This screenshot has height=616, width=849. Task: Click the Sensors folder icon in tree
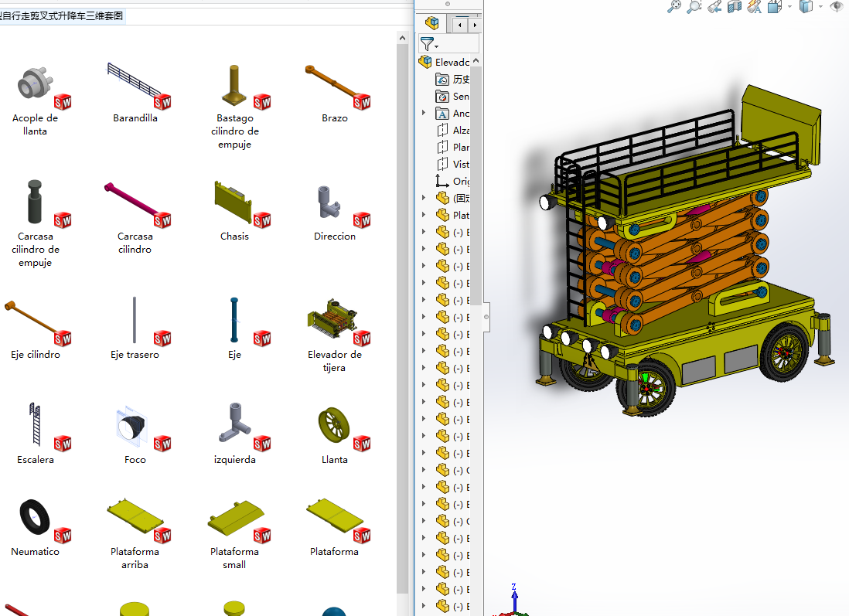point(442,97)
